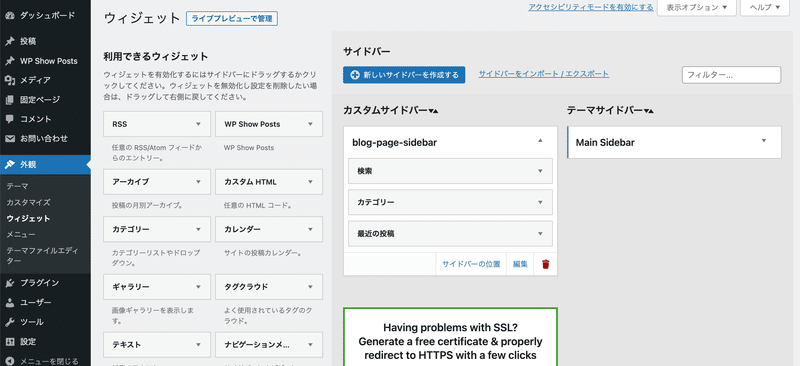
Task: Click the media icon beside メディア
Action: tap(10, 80)
